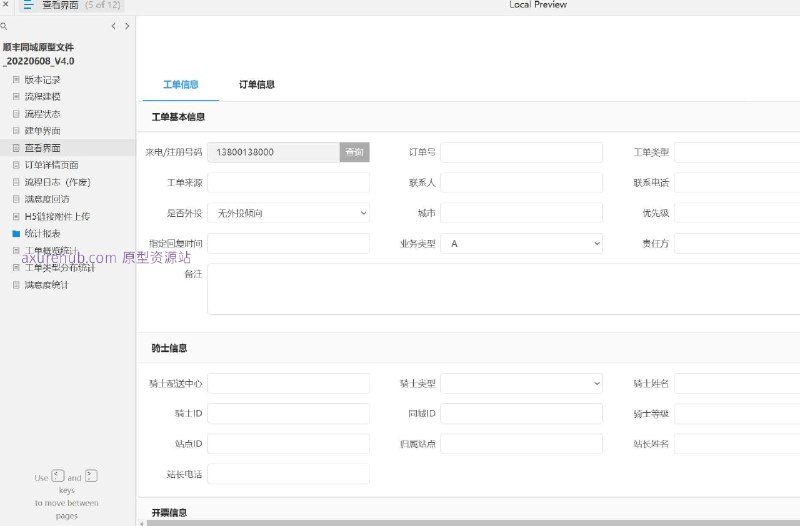Open the 满意度统计 page
The height and width of the screenshot is (526, 800).
click(46, 285)
